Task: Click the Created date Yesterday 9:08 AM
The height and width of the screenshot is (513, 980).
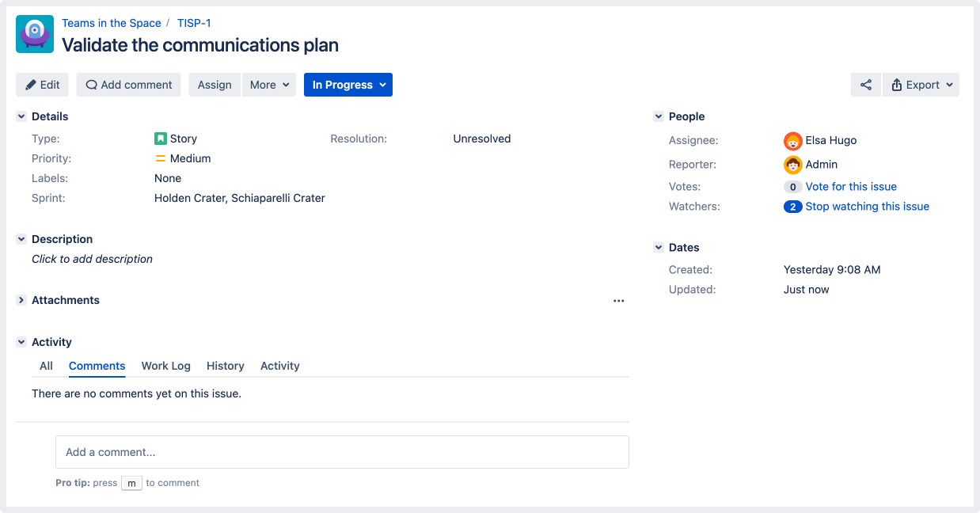Action: pyautogui.click(x=832, y=269)
